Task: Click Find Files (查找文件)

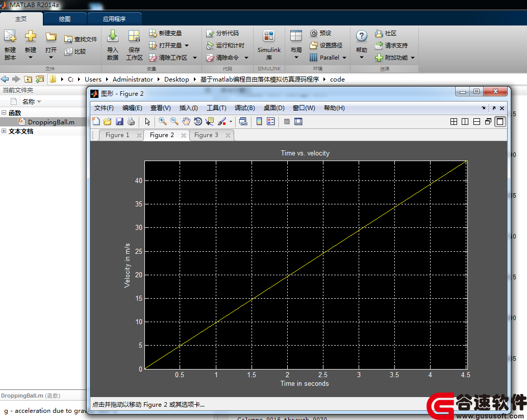Action: [81, 39]
